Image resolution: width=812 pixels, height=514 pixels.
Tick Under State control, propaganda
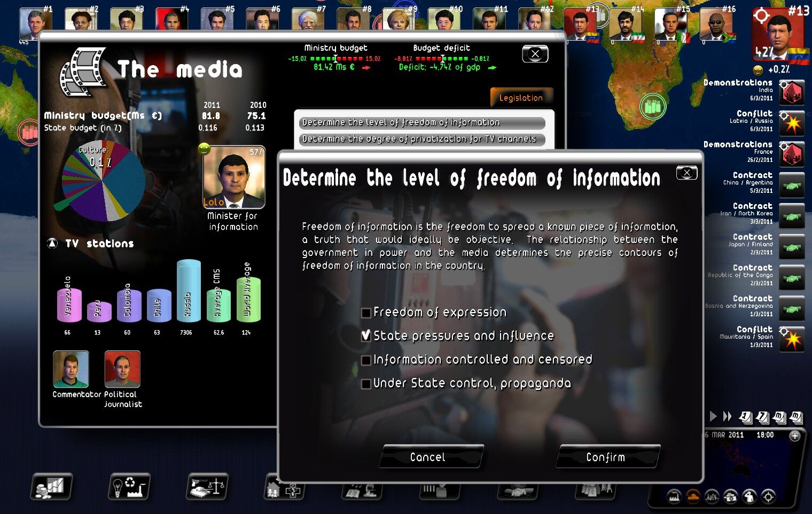366,384
